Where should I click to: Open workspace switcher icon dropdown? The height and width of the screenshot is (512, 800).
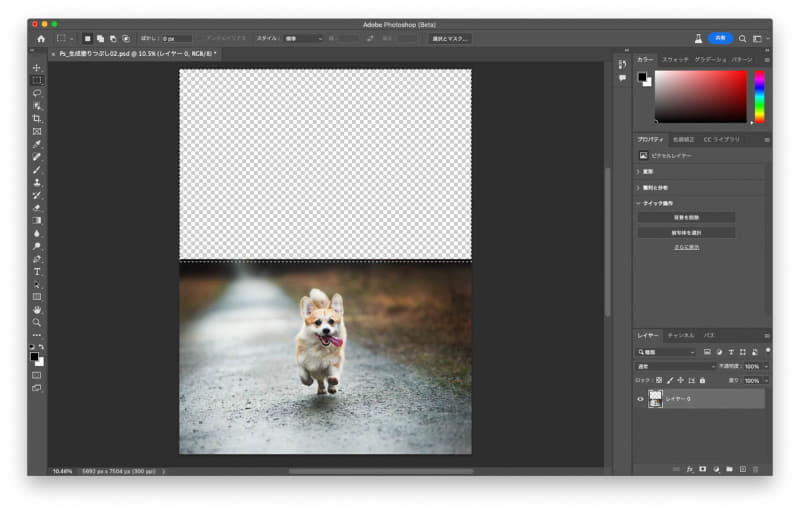tap(760, 39)
